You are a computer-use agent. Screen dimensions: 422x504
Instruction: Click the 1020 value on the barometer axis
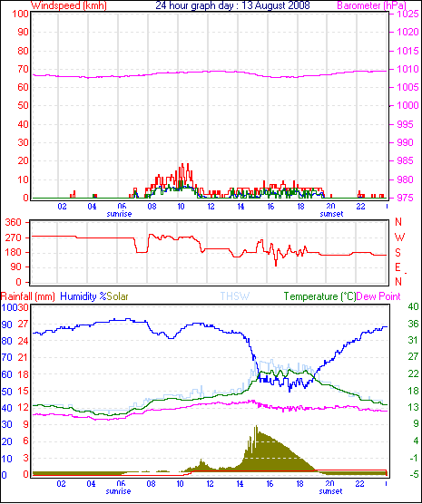(407, 32)
